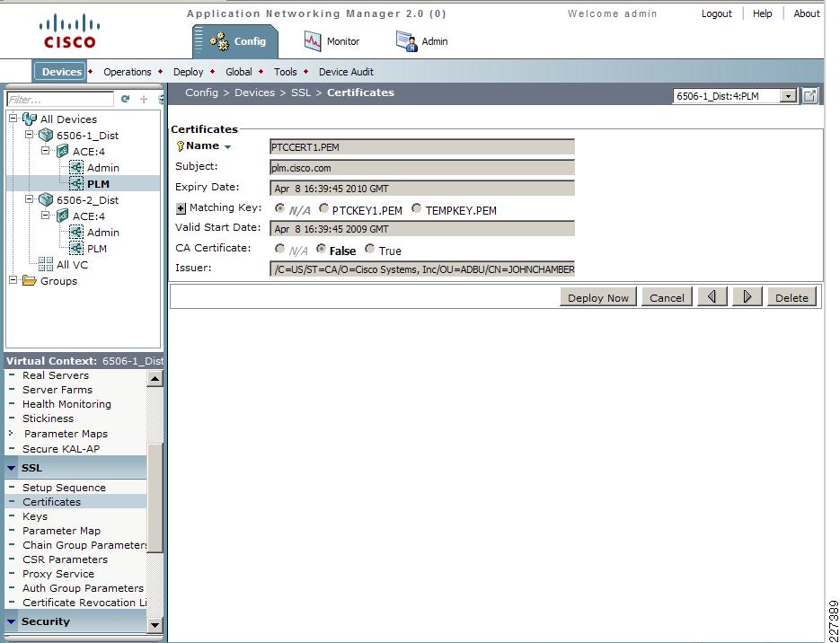This screenshot has width=840, height=643.
Task: Select the PLM context icon under 6506-2_Dist
Action: click(x=76, y=249)
